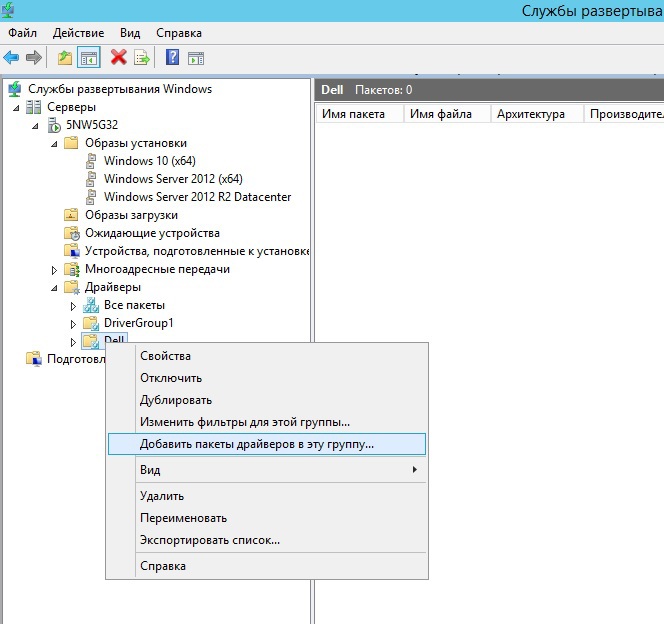664x624 pixels.
Task: Choose Дублировать from the context menu
Action: [267, 400]
